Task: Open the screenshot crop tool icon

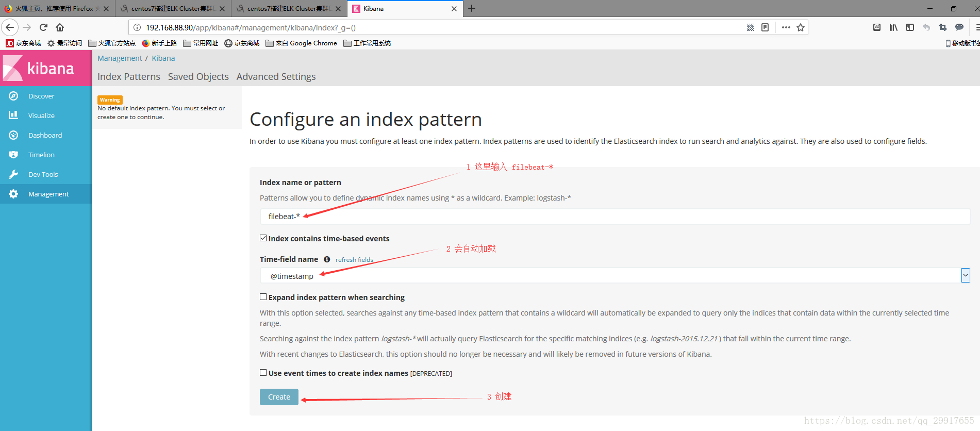Action: (x=943, y=27)
